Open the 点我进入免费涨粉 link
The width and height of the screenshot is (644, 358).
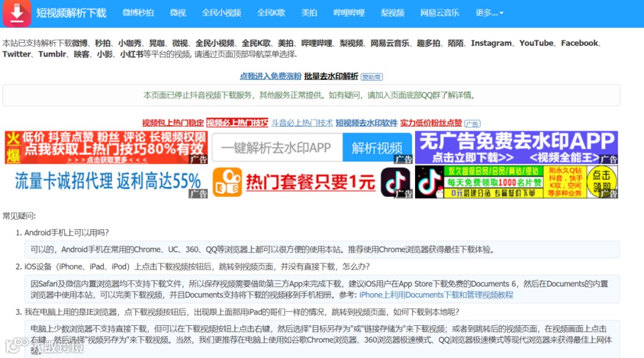(x=270, y=76)
